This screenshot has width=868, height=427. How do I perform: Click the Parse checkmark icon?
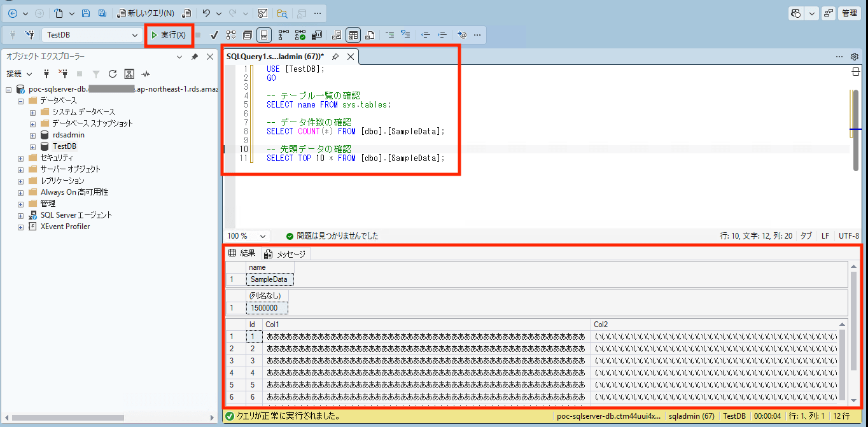tap(214, 35)
